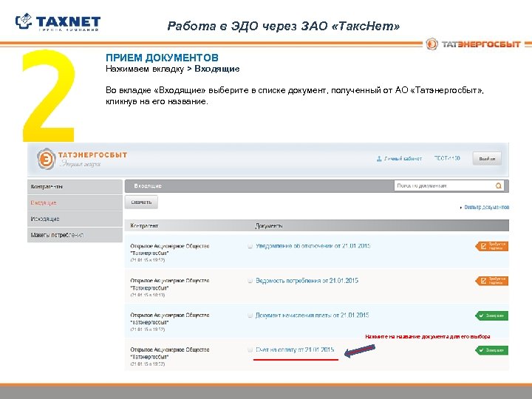Open the Личный кабинет link

coord(403,158)
